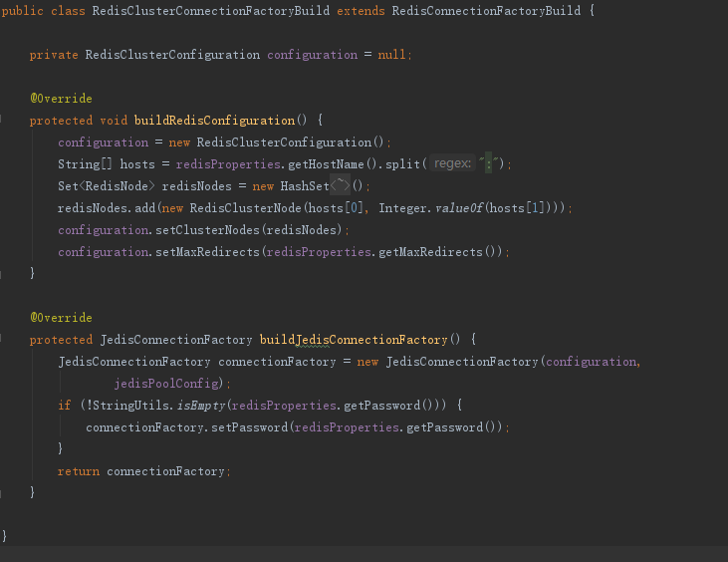Click the redisNodes argument inside setClusterNodes
This screenshot has width=728, height=562.
click(x=302, y=230)
